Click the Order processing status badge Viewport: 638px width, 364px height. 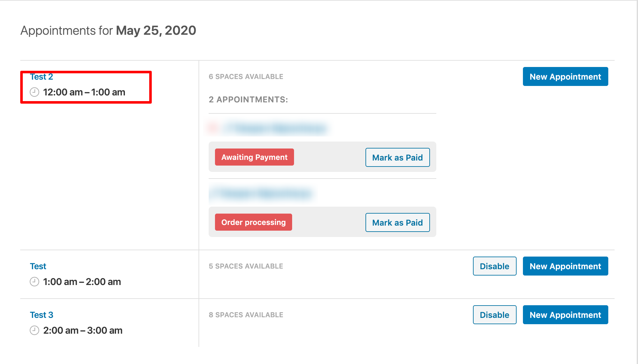click(253, 222)
